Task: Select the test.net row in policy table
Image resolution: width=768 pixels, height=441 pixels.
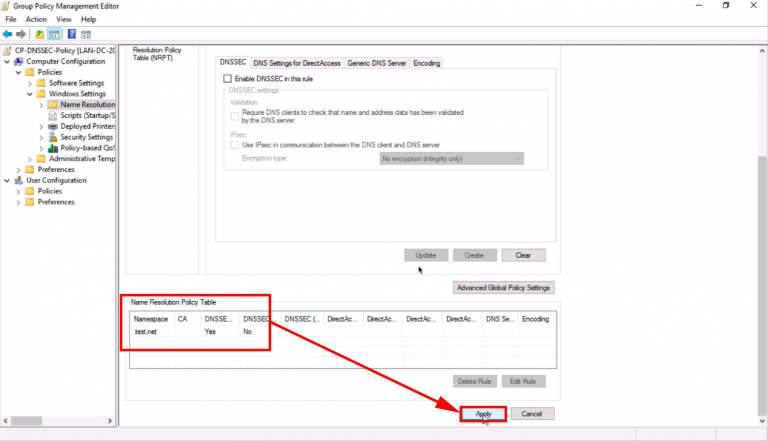Action: pos(147,331)
